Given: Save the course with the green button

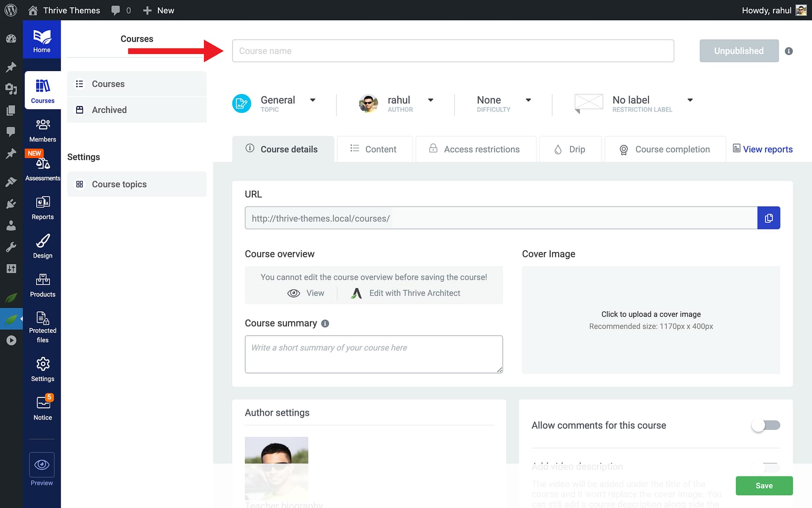Looking at the screenshot, I should pos(764,485).
